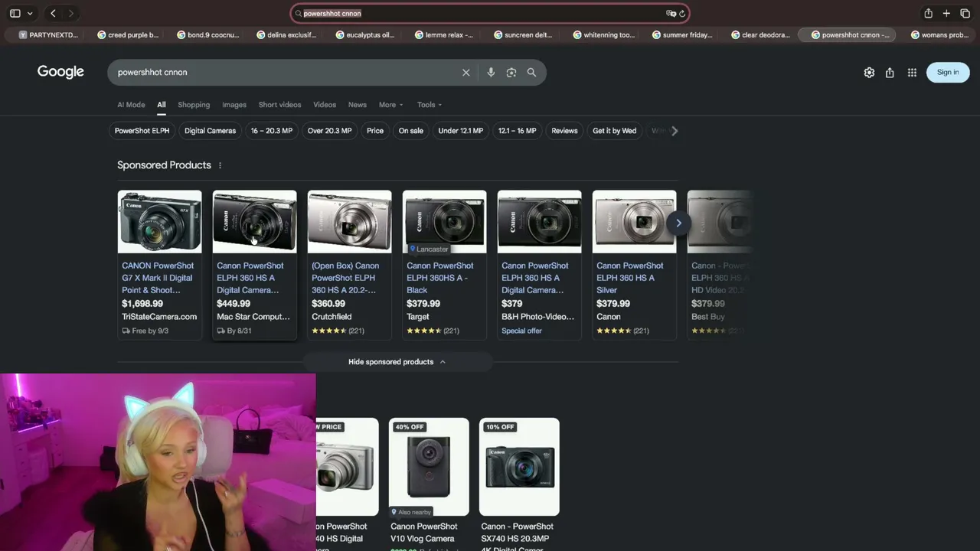This screenshot has height=551, width=980.
Task: Click the Sign in button
Action: (x=948, y=72)
